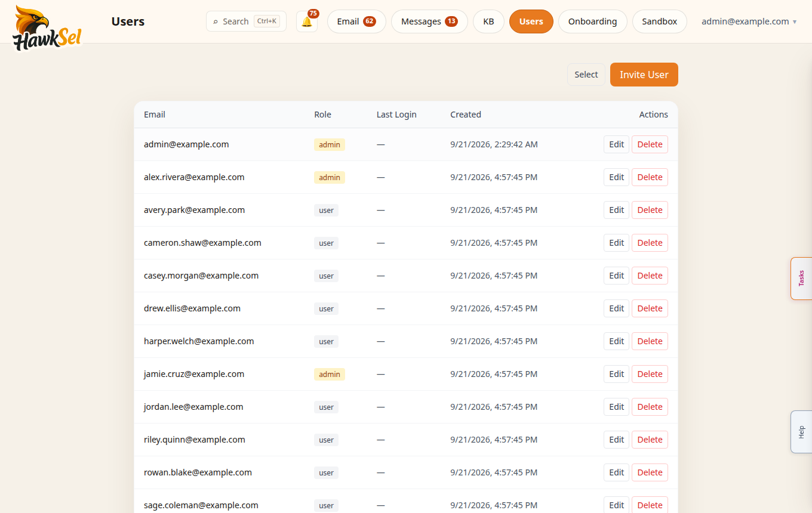Click the Select button
812x513 pixels.
click(586, 75)
